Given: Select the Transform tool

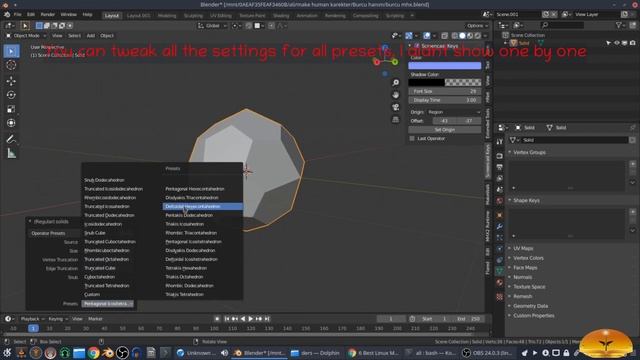Looking at the screenshot, I should (x=11, y=123).
